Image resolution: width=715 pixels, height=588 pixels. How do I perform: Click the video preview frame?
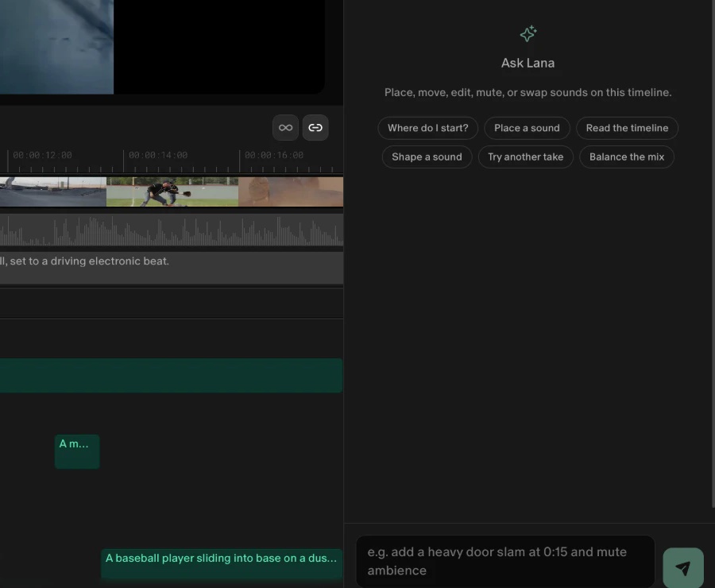162,47
